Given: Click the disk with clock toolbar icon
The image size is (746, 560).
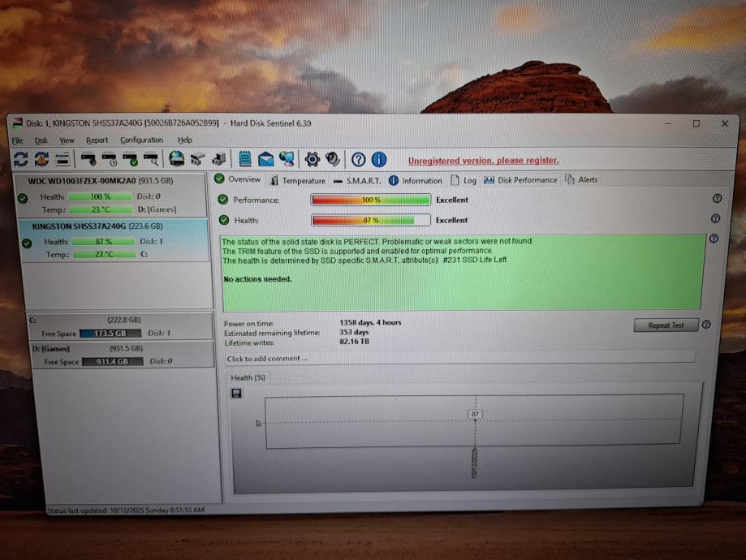Looking at the screenshot, I should click(109, 158).
